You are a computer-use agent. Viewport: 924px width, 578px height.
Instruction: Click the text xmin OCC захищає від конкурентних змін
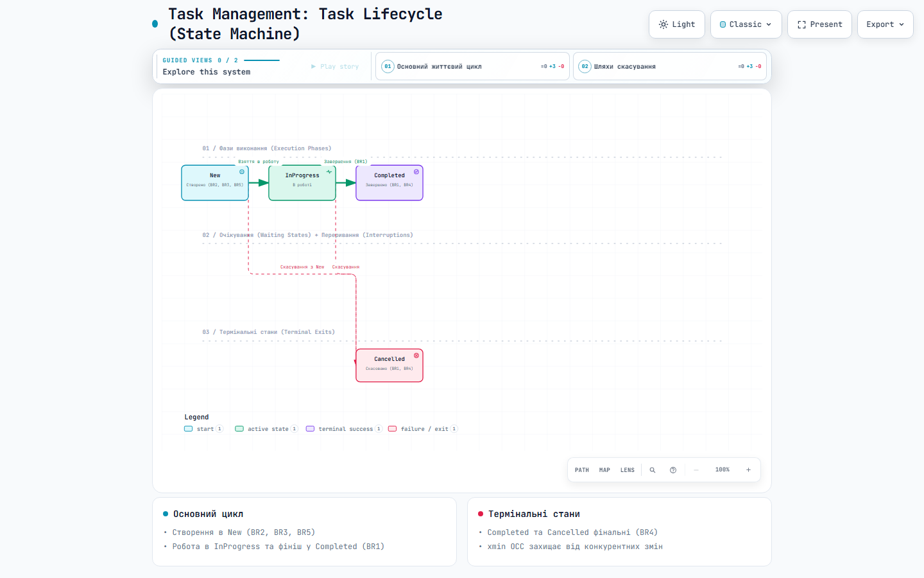point(575,547)
